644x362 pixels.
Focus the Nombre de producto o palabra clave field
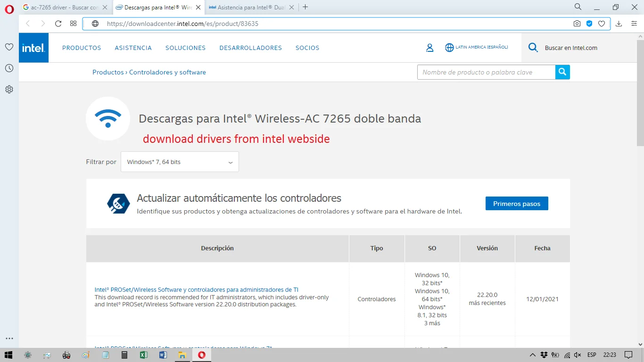pos(486,72)
